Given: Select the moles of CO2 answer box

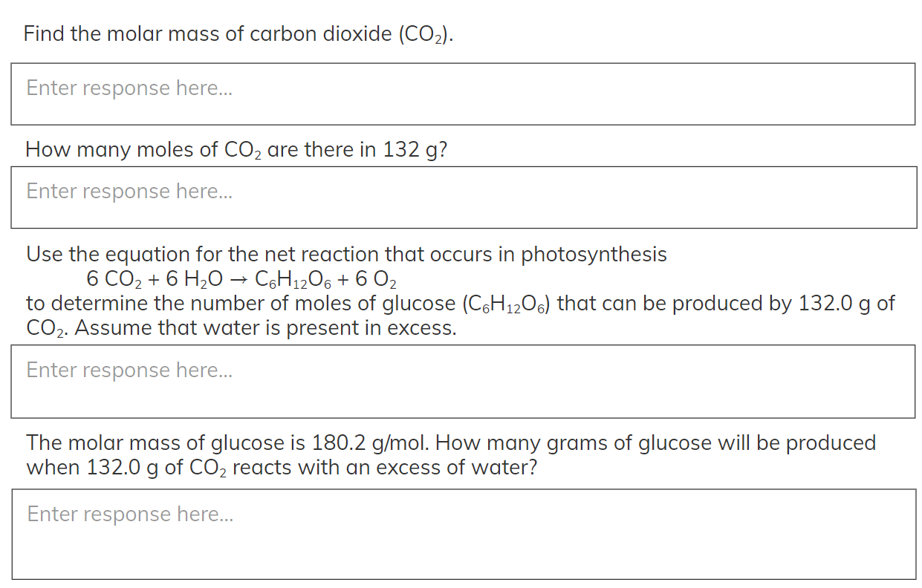Looking at the screenshot, I should point(461,197).
